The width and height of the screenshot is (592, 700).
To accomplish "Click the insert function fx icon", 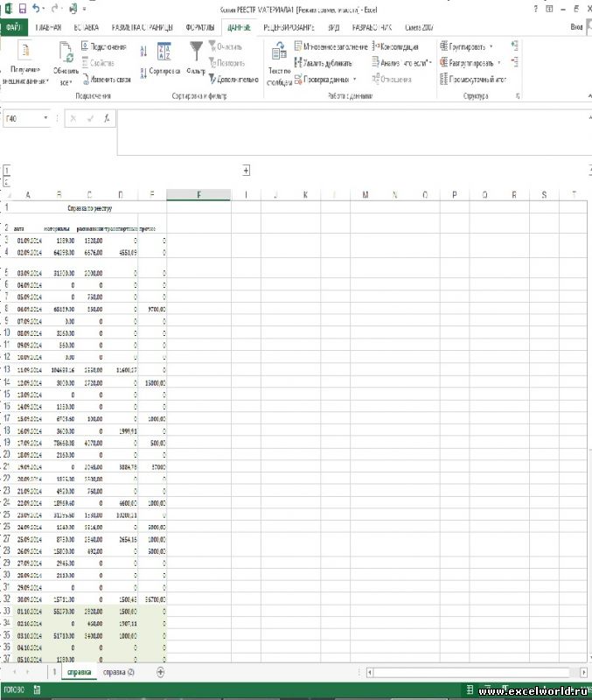I will pos(106,118).
